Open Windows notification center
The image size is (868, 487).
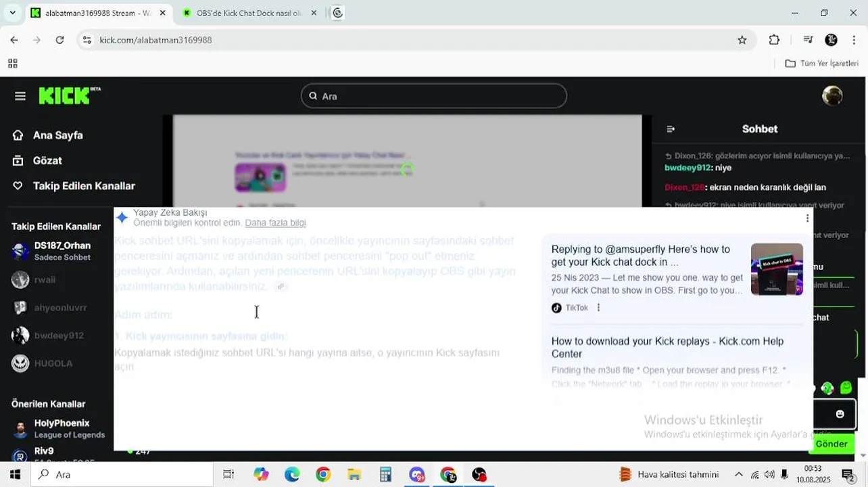click(847, 474)
